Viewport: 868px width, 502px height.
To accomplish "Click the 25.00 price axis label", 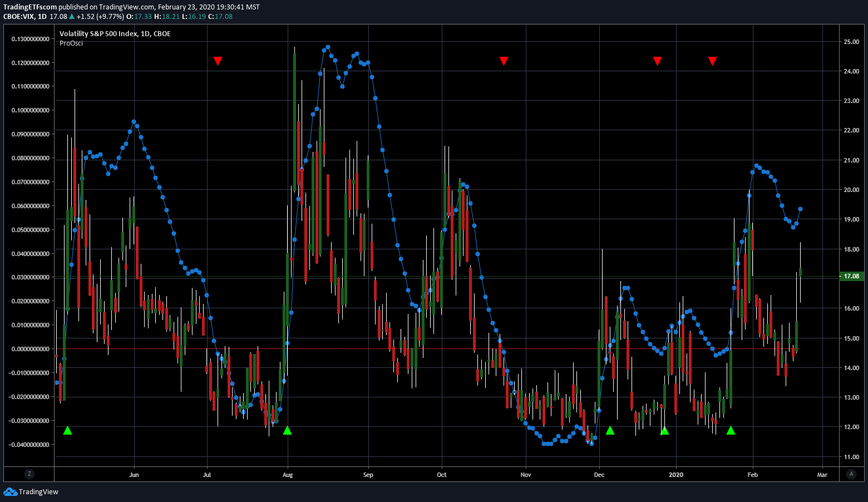I will [851, 42].
